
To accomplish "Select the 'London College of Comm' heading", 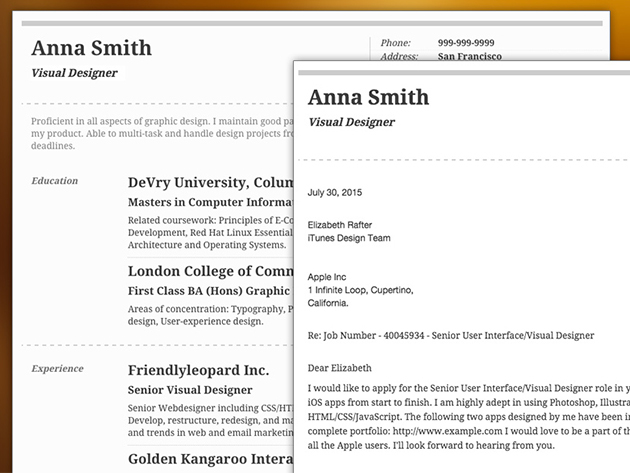I will click(x=211, y=271).
